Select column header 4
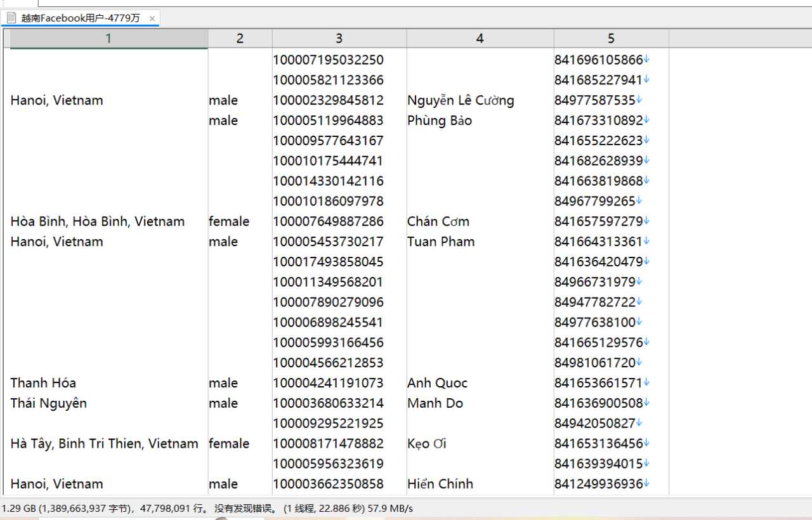Image resolution: width=812 pixels, height=520 pixels. click(x=480, y=39)
